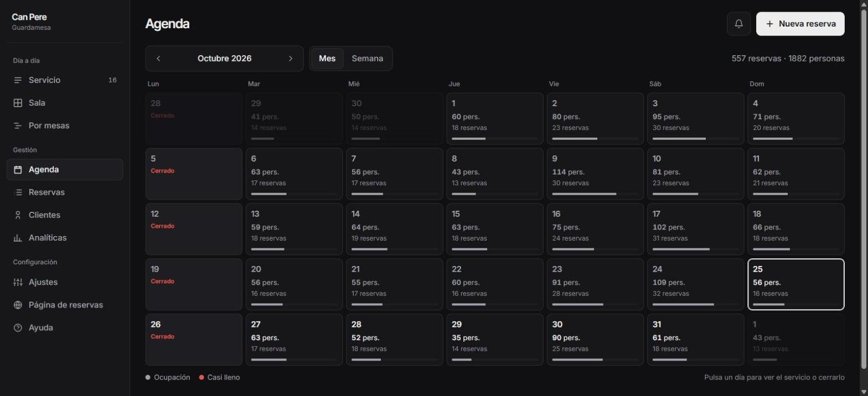Click the Agenda calendar icon
868x396 pixels.
[18, 170]
